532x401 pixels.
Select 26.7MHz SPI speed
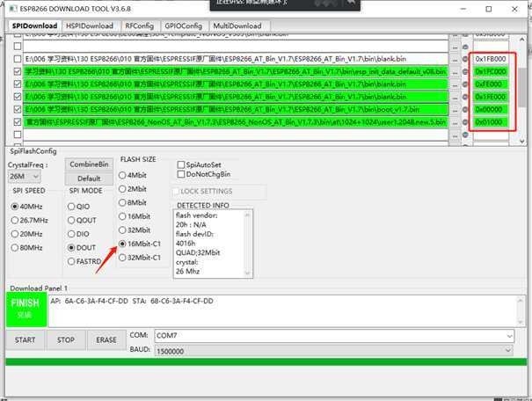30,220
